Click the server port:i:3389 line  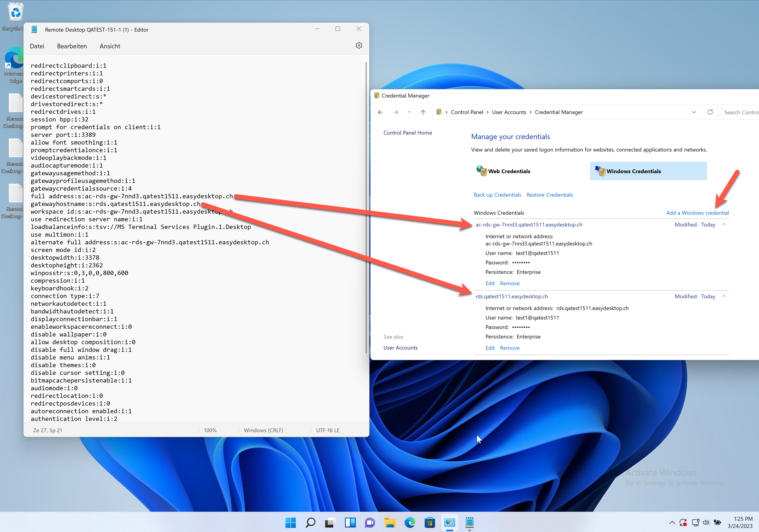click(x=63, y=135)
